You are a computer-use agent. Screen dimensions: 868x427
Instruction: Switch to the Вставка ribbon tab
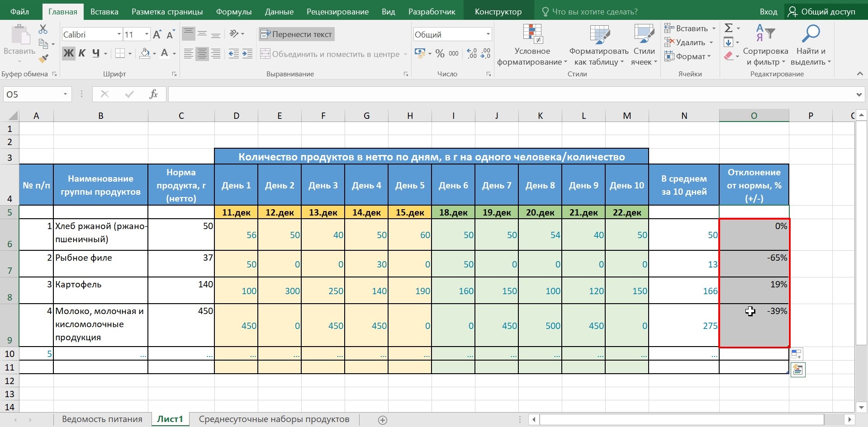coord(104,12)
